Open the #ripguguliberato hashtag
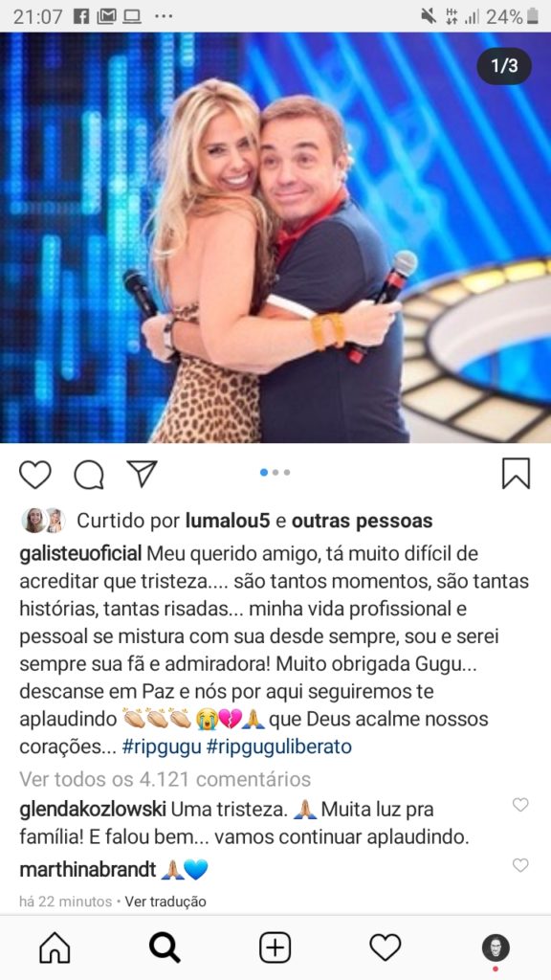The height and width of the screenshot is (980, 551). tap(278, 748)
